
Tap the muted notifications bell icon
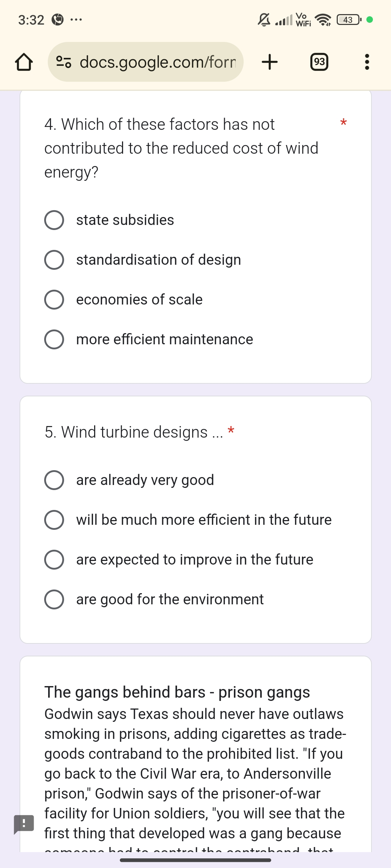pyautogui.click(x=264, y=20)
